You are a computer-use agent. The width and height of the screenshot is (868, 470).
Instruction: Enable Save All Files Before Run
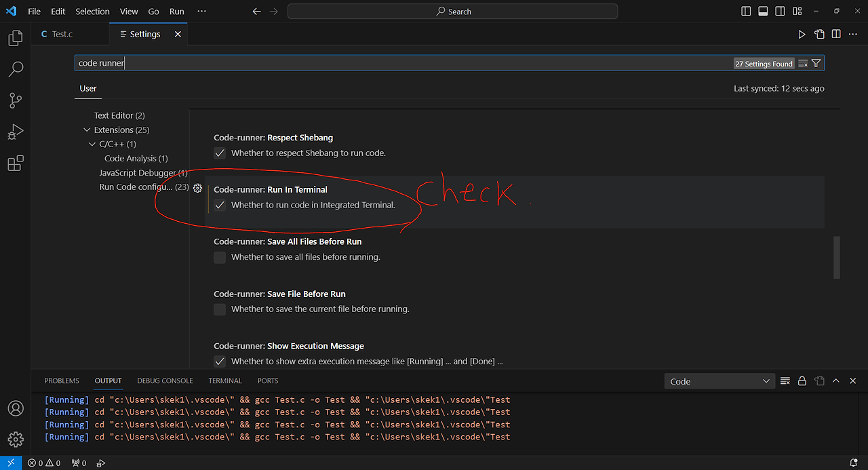click(x=220, y=257)
